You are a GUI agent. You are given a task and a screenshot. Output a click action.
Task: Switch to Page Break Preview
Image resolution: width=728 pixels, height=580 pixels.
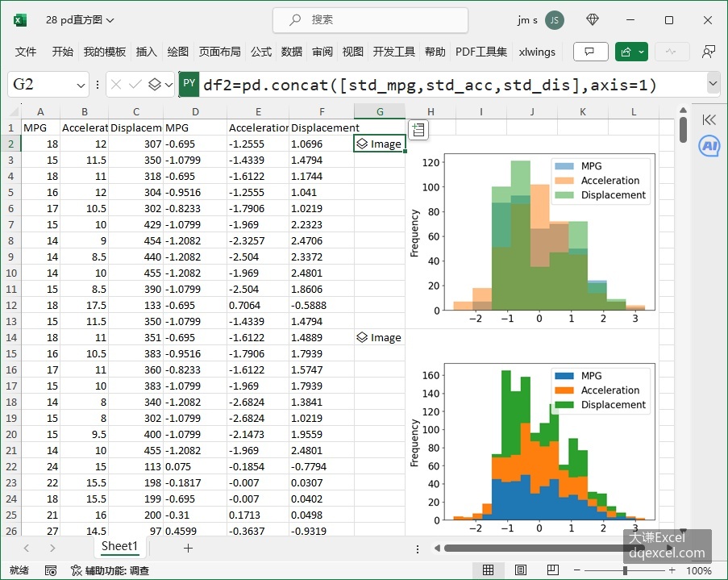552,570
